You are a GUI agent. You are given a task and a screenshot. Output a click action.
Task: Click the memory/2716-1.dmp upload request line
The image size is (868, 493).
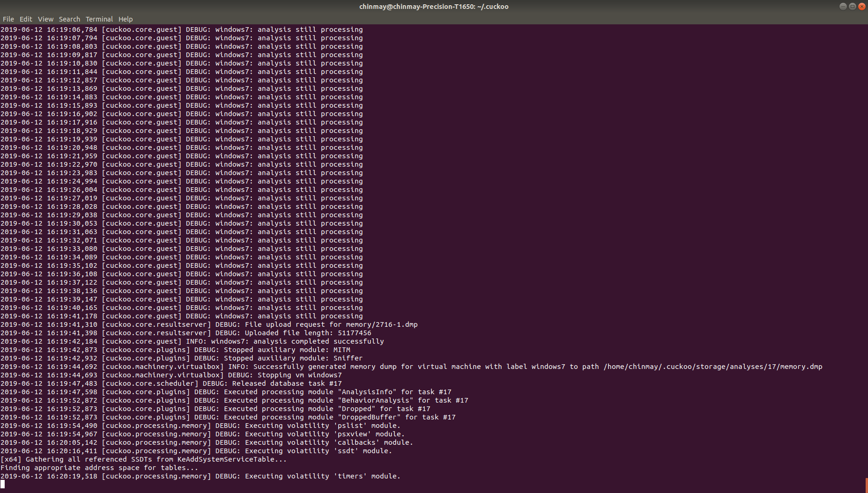pos(208,324)
